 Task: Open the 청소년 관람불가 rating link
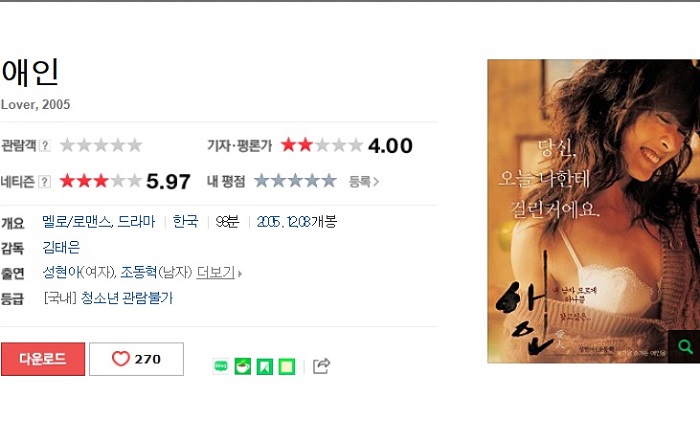[126, 298]
